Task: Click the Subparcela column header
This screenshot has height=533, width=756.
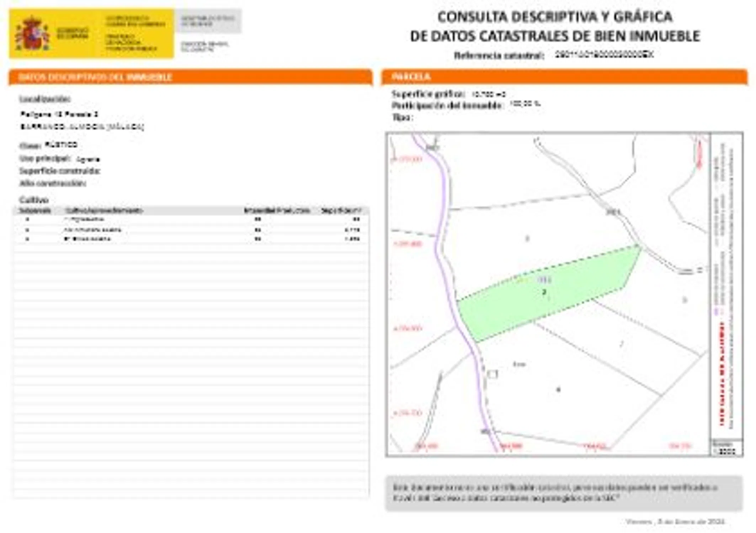Action: point(35,210)
